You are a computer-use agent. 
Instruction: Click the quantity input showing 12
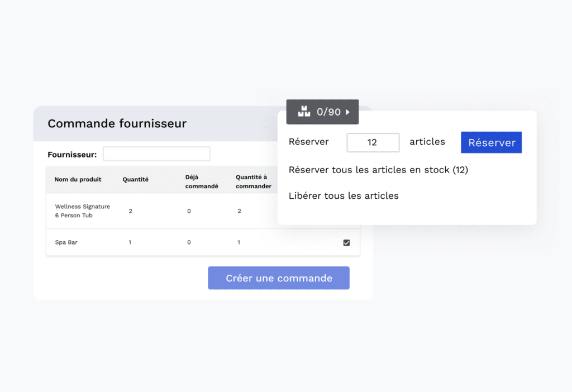373,142
